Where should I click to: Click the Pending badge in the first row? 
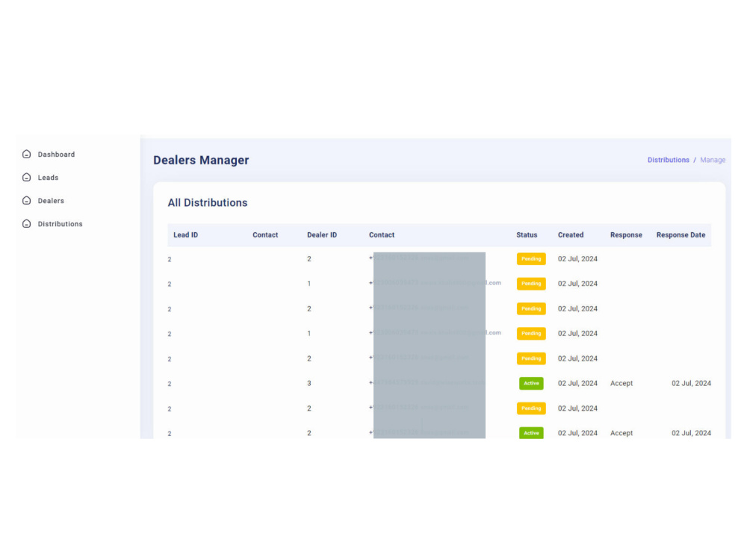(x=531, y=258)
